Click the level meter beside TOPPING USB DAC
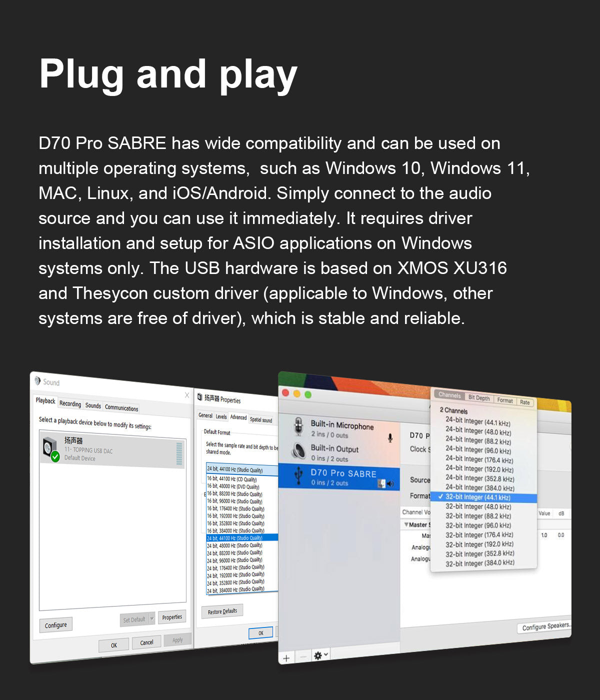Viewport: 600px width, 700px height. point(179,453)
